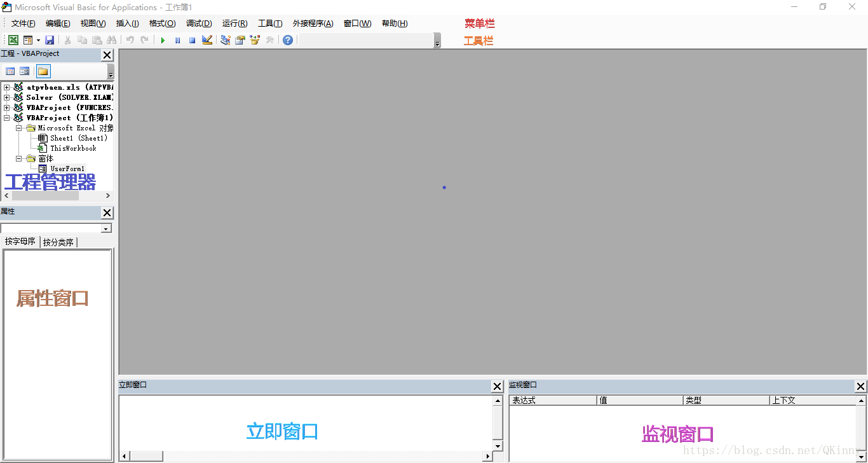The image size is (868, 463).
Task: Click the 表达式 column header
Action: pyautogui.click(x=553, y=401)
